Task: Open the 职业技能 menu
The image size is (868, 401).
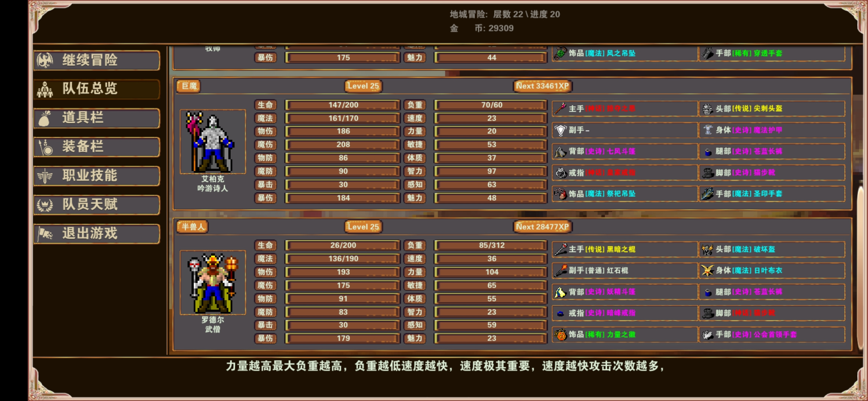Action: coord(96,176)
